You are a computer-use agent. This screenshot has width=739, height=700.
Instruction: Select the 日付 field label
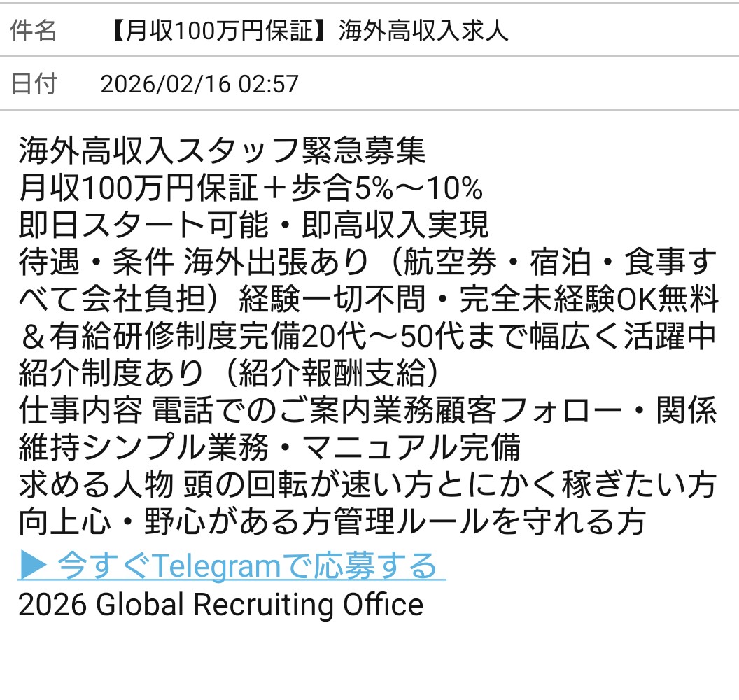point(34,84)
